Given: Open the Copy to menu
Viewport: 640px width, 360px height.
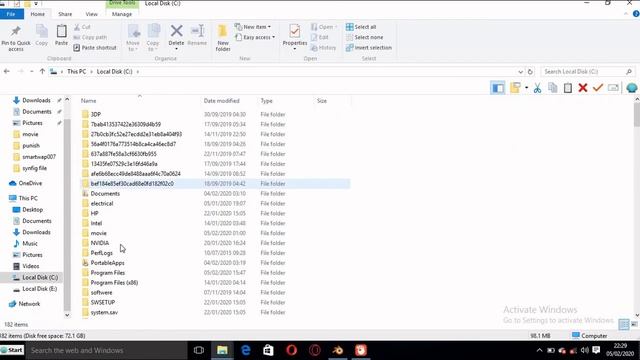Looking at the screenshot, I should pyautogui.click(x=153, y=38).
